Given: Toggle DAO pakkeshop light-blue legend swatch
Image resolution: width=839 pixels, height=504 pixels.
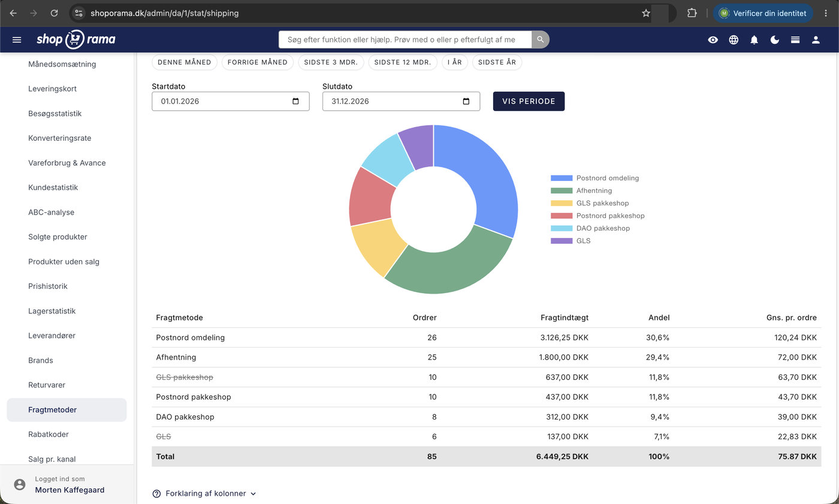Looking at the screenshot, I should 562,228.
